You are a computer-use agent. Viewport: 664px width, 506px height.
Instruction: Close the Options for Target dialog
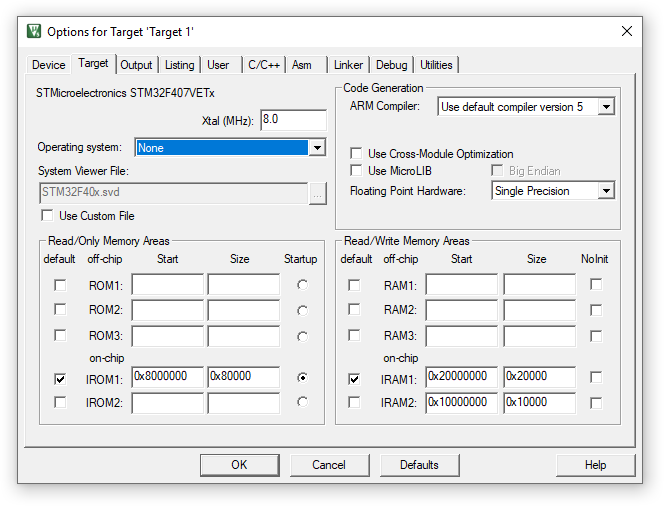coord(627,31)
